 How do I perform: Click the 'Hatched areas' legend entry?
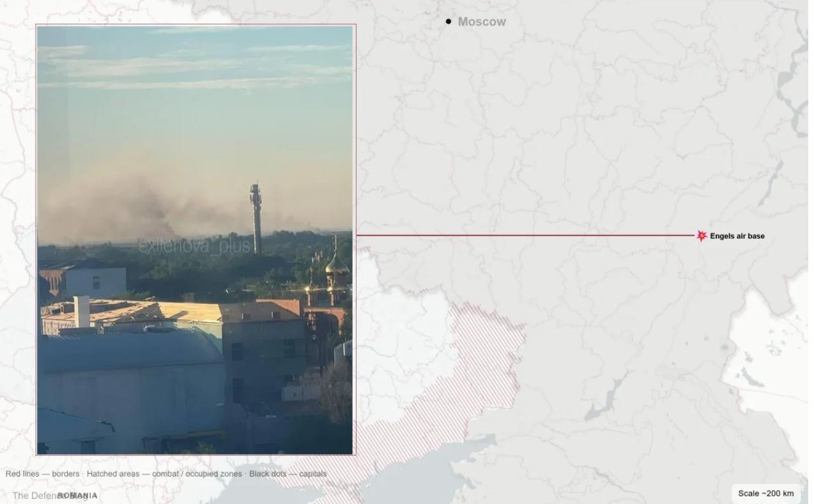[x=164, y=474]
